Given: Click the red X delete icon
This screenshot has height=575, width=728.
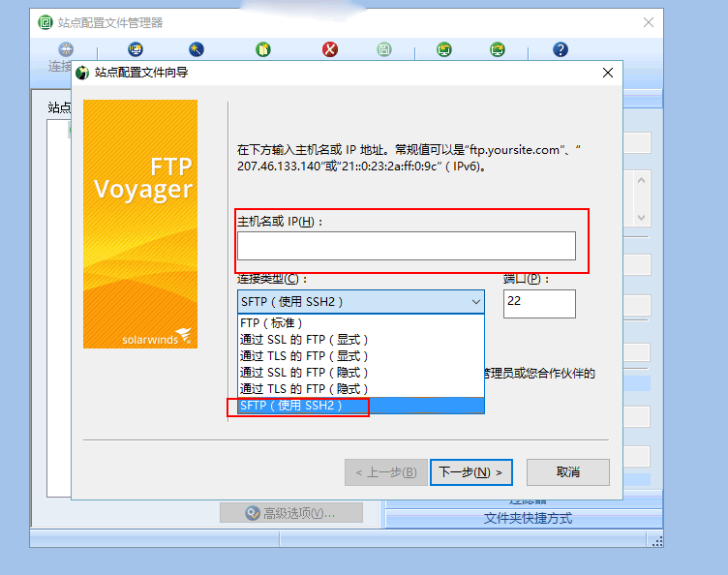Looking at the screenshot, I should pos(330,49).
